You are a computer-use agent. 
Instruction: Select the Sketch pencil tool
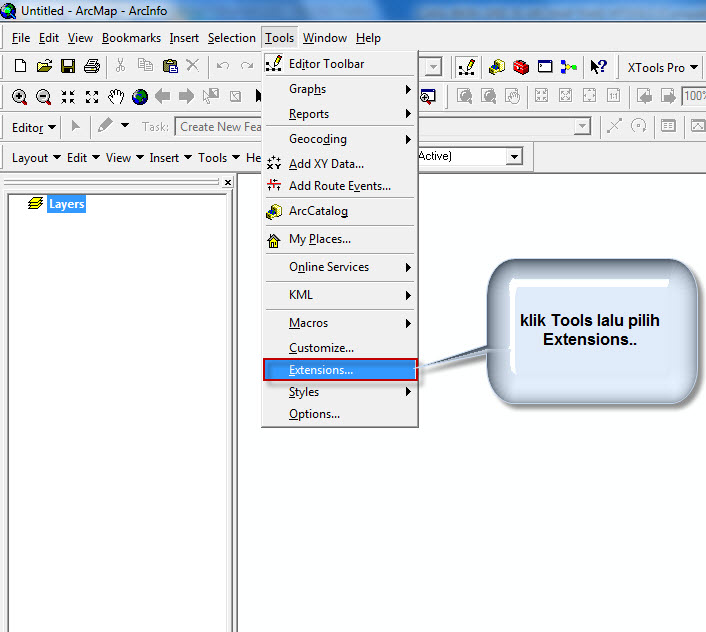pos(105,126)
